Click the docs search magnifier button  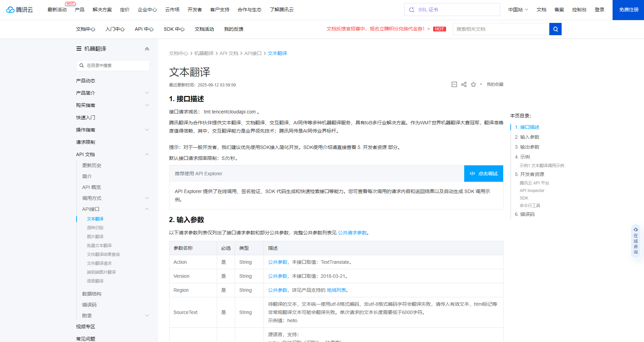click(x=555, y=29)
